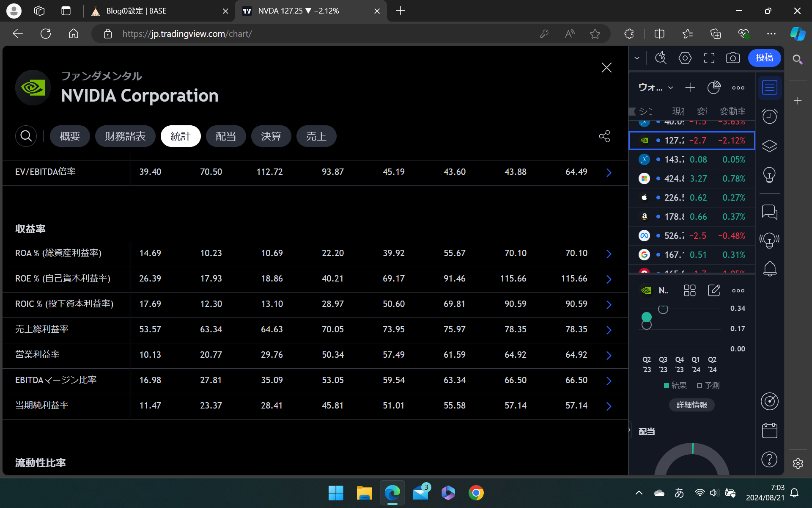
Task: Add symbol to watchlist plus icon
Action: [x=690, y=88]
